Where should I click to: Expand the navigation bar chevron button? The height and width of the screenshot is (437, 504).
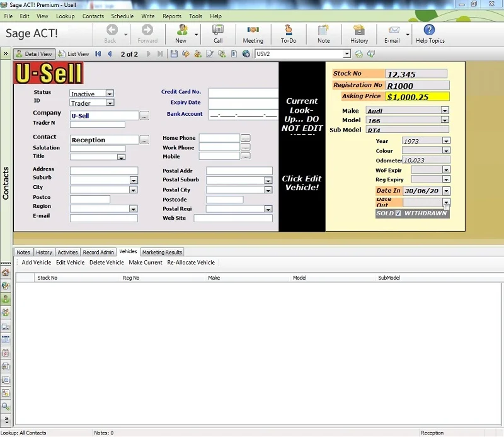tap(6, 54)
